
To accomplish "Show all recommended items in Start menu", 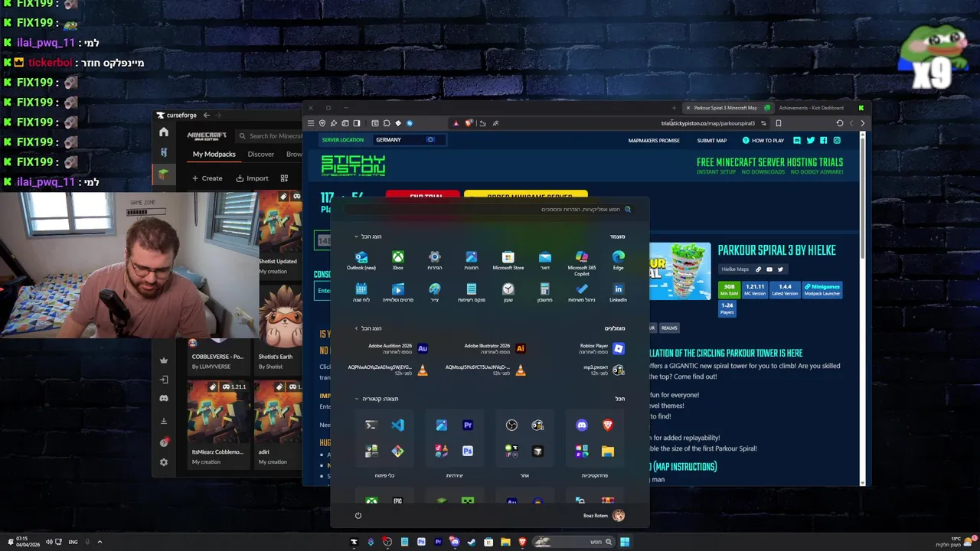I will point(368,328).
